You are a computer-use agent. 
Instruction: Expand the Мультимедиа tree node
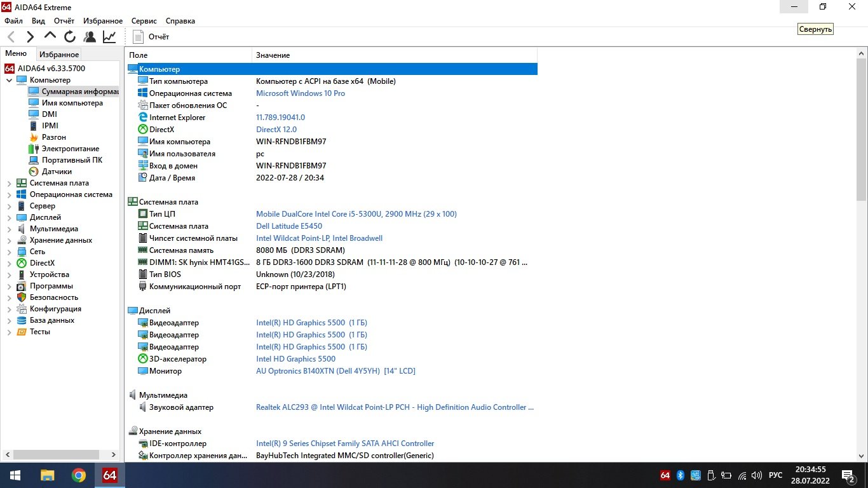click(x=9, y=229)
